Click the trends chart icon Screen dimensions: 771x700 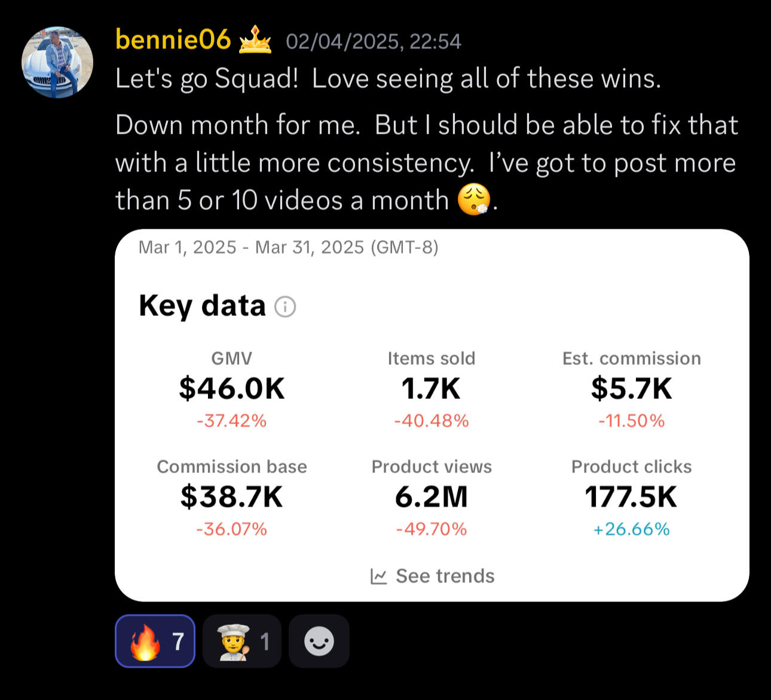[379, 576]
